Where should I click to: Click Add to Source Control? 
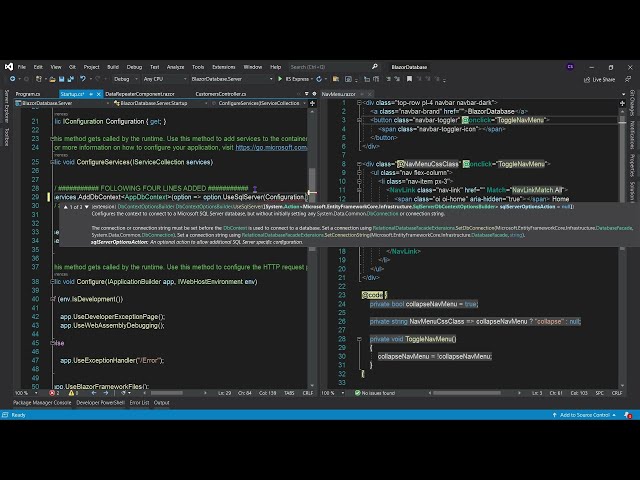[584, 415]
